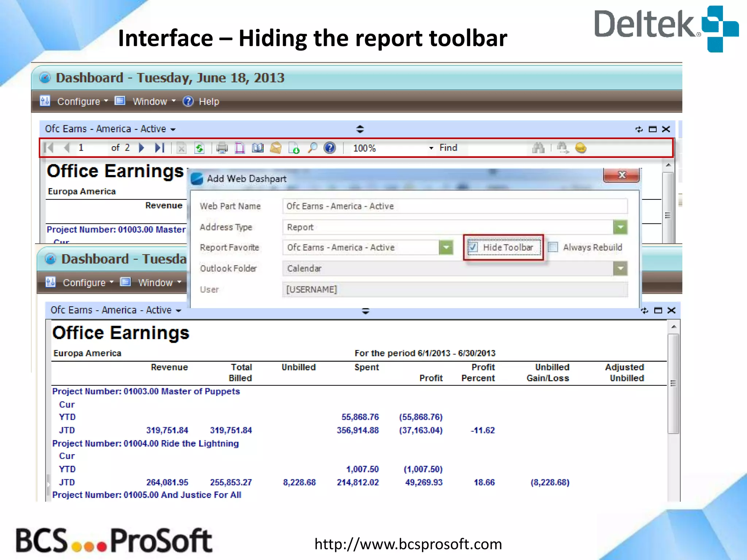Refresh the report with the green arrows icon
This screenshot has height=560, width=747.
click(199, 148)
